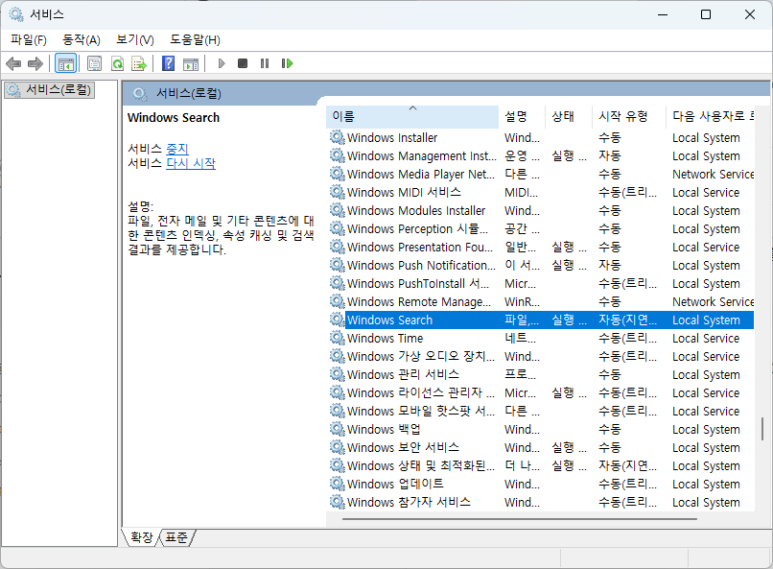Screen dimensions: 773x569
Task: Click the 중지 link to stop service
Action: 177,148
